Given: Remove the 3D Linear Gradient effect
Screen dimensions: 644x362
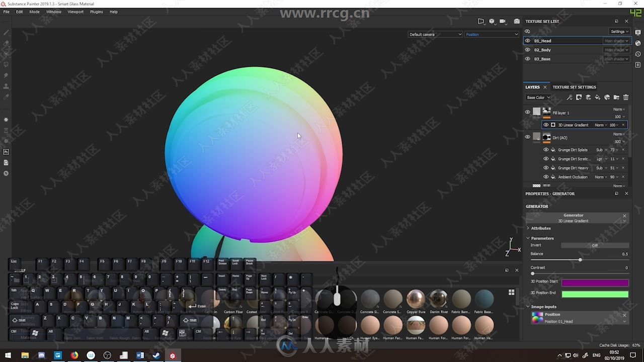Looking at the screenshot, I should coord(623,125).
